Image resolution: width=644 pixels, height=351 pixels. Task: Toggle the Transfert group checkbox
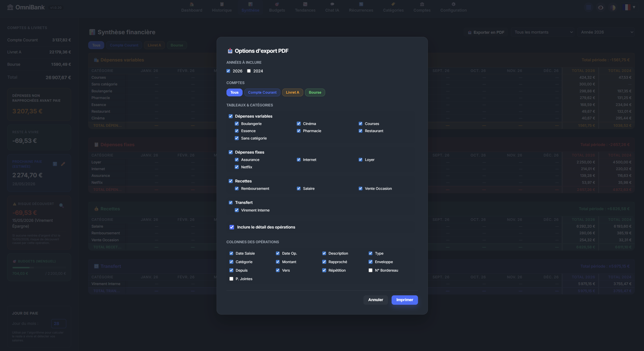pyautogui.click(x=231, y=203)
